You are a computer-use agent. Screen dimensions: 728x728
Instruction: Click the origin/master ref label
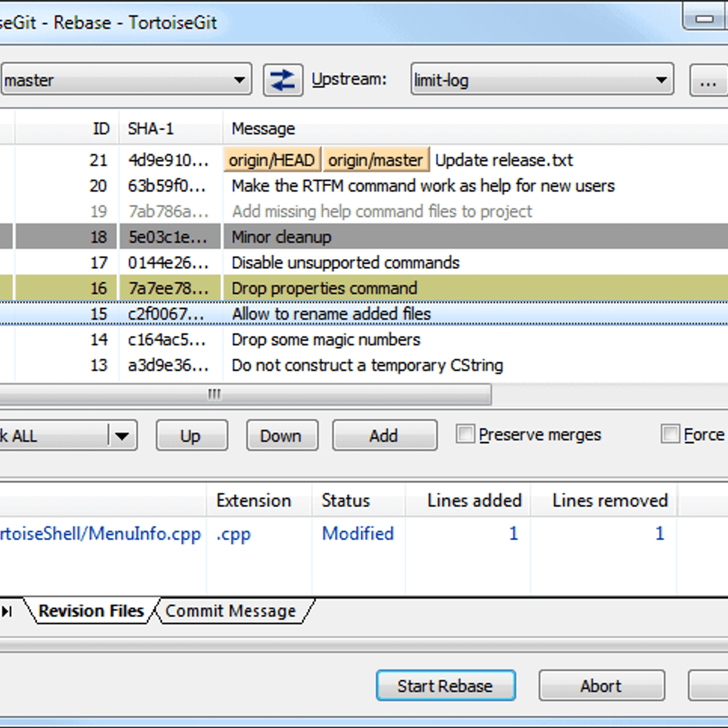pyautogui.click(x=375, y=160)
